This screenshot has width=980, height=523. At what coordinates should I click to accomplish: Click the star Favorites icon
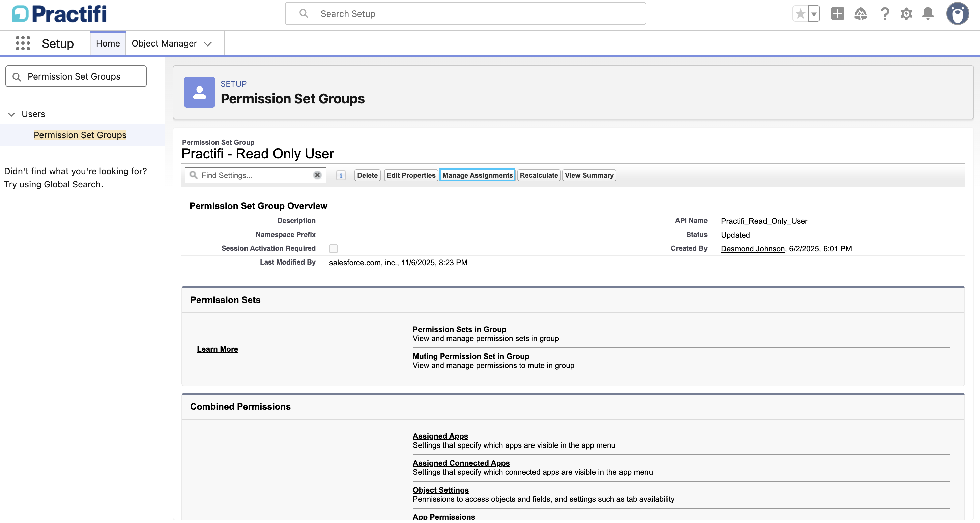(801, 14)
